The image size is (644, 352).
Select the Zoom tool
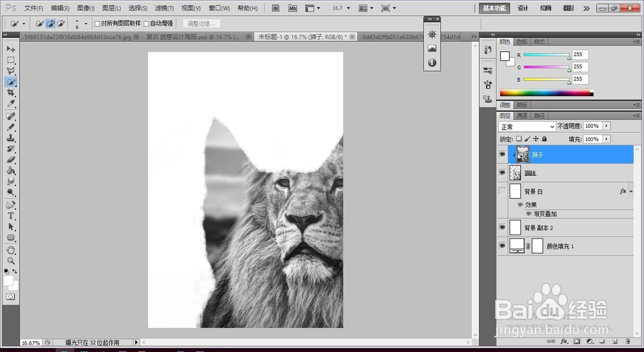[11, 260]
